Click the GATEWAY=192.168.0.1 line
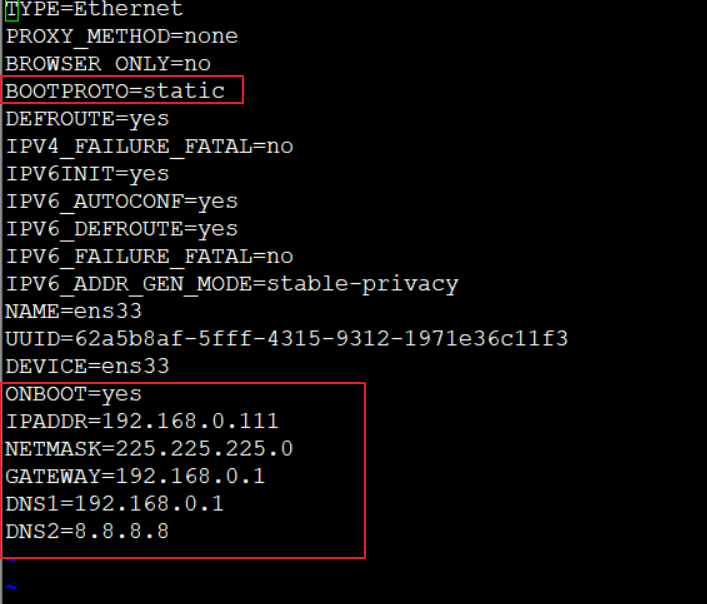Screen dimensions: 707x604 [135, 476]
